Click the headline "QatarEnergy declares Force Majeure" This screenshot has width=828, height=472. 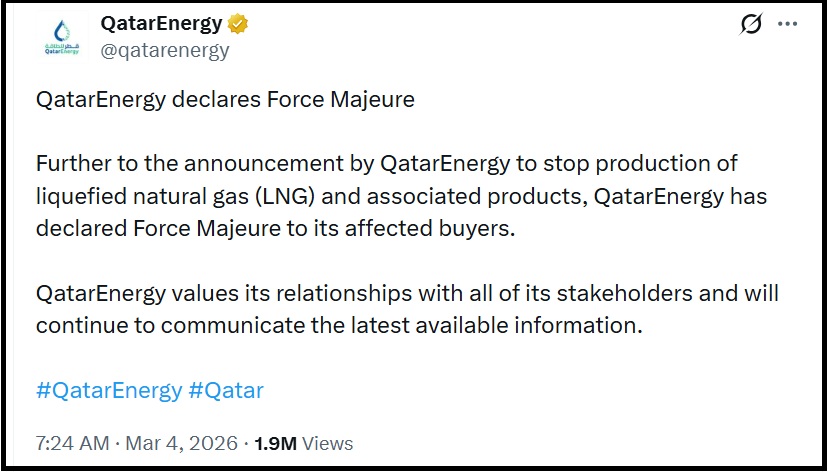[225, 100]
